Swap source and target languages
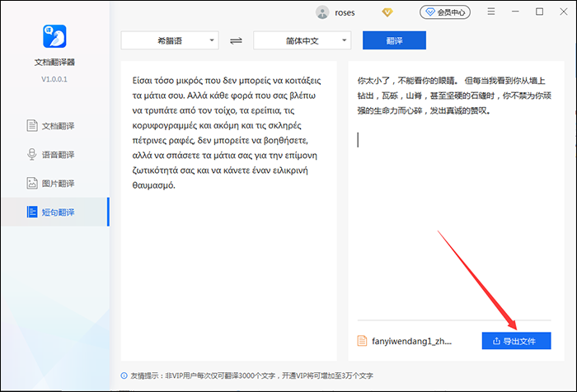The image size is (577, 392). [236, 40]
